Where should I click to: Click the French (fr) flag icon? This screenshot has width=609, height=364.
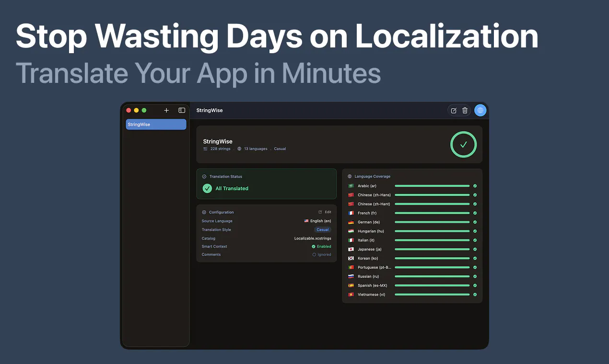[x=351, y=213]
